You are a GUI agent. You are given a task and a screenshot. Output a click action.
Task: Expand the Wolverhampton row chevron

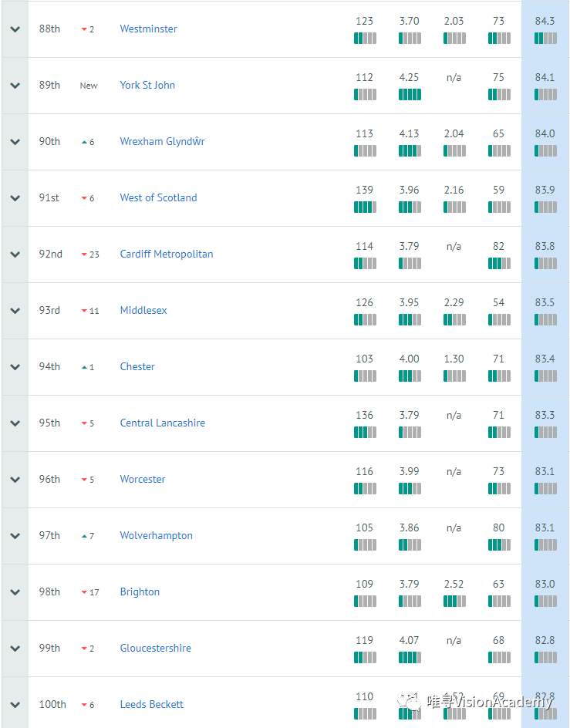pos(15,536)
